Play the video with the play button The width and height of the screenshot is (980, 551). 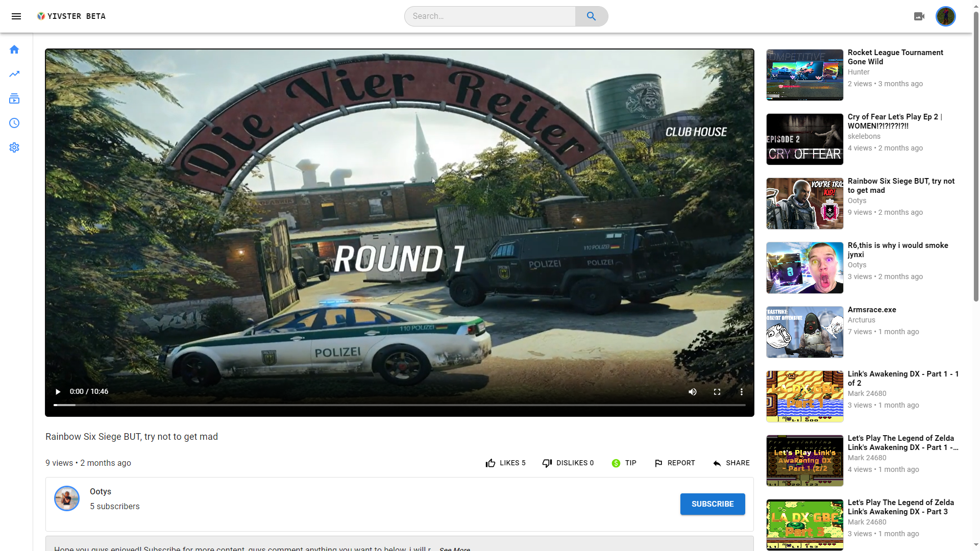[x=58, y=392]
